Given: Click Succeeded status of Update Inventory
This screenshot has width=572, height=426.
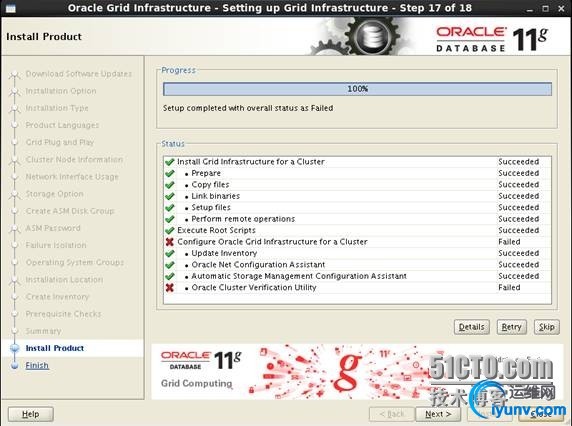Looking at the screenshot, I should coord(518,253).
